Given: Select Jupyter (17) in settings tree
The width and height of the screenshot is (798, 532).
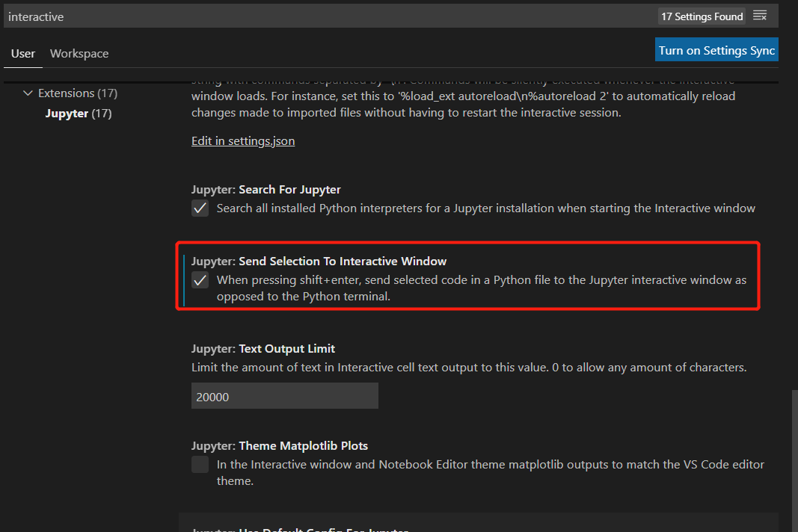Looking at the screenshot, I should pos(79,114).
